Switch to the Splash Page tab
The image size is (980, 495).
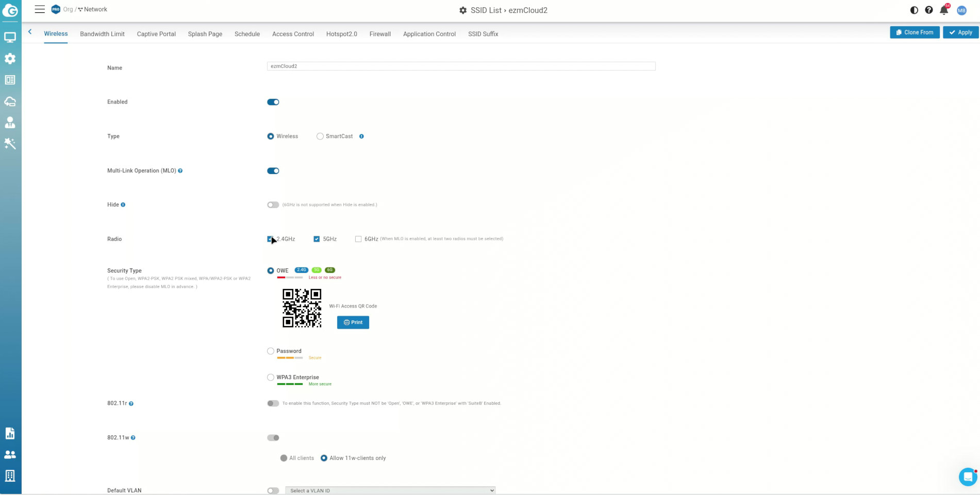(205, 34)
